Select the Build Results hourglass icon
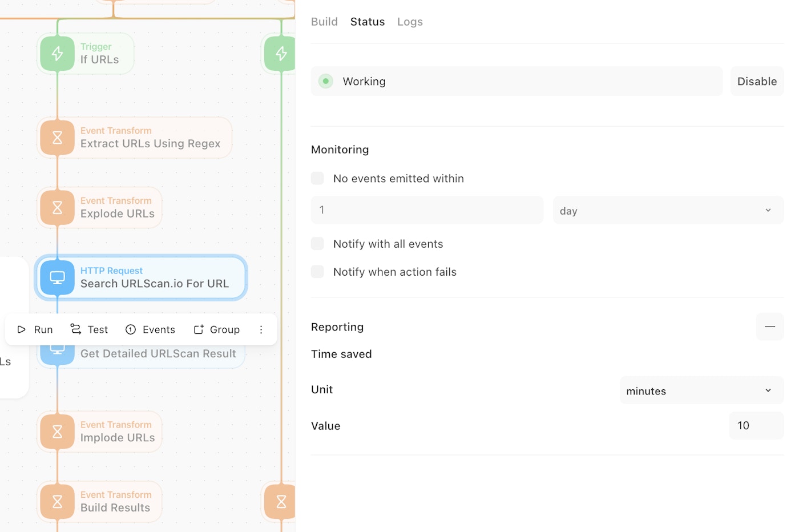The width and height of the screenshot is (799, 532). point(57,502)
